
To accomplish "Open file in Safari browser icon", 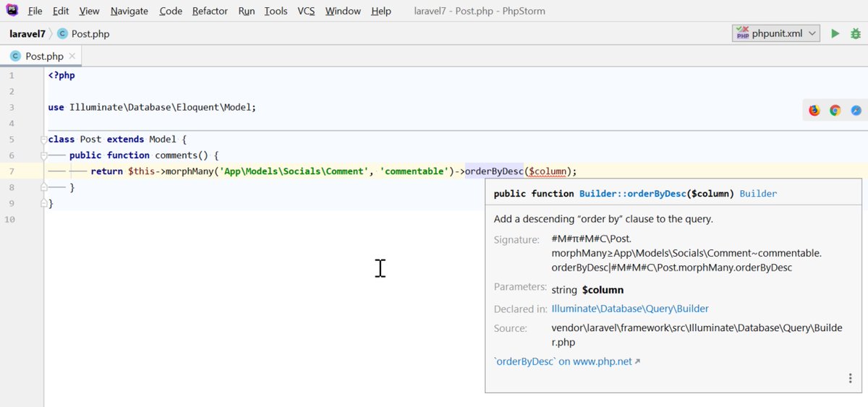I will 856,111.
